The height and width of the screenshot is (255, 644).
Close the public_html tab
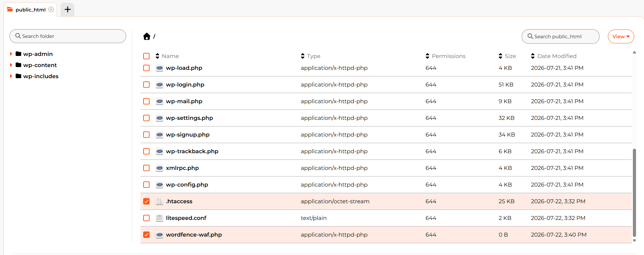(51, 9)
